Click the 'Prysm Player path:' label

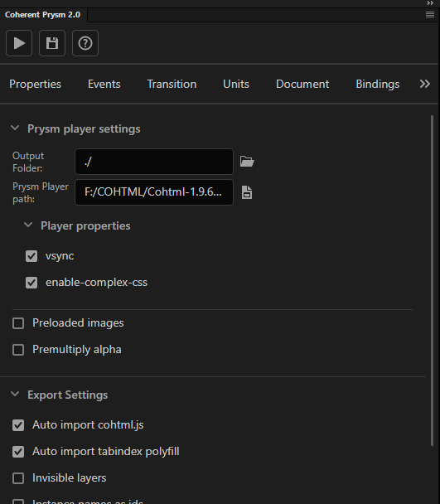click(x=41, y=192)
